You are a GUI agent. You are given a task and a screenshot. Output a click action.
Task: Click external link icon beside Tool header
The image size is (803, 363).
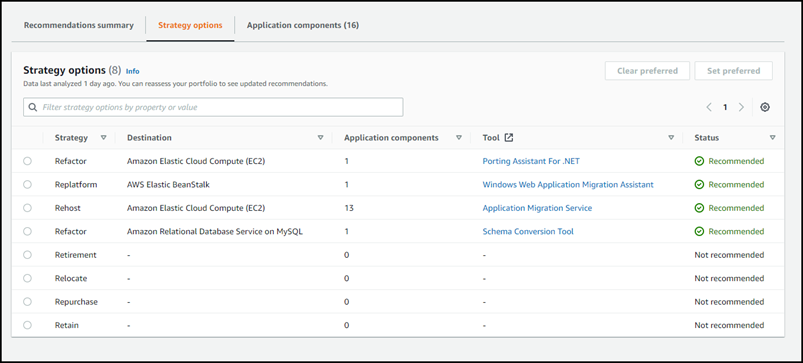pyautogui.click(x=509, y=138)
